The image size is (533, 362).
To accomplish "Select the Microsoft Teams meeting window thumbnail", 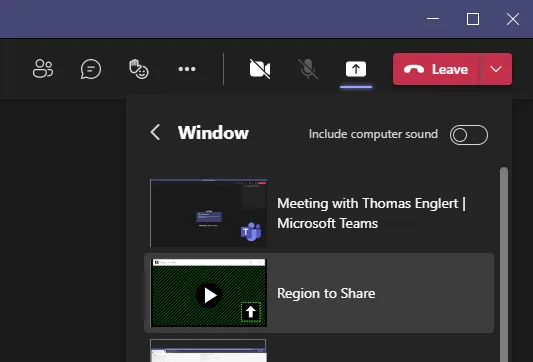I will pos(208,213).
